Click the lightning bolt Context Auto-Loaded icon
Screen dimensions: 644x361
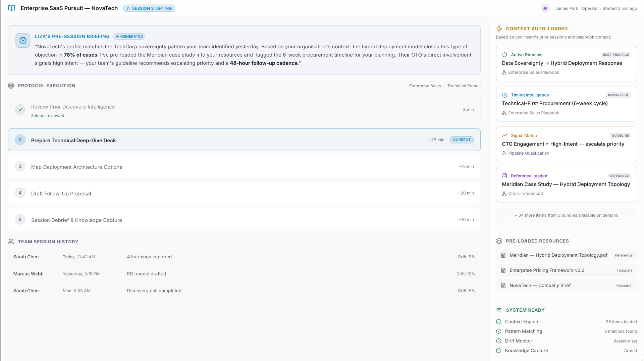499,29
